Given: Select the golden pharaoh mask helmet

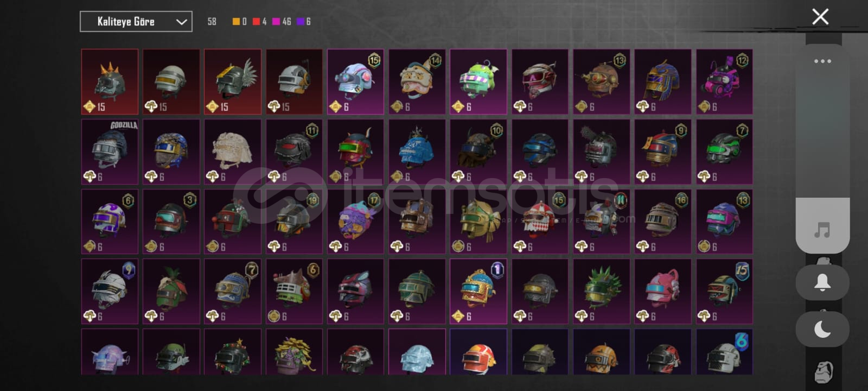Looking at the screenshot, I should coord(478,222).
